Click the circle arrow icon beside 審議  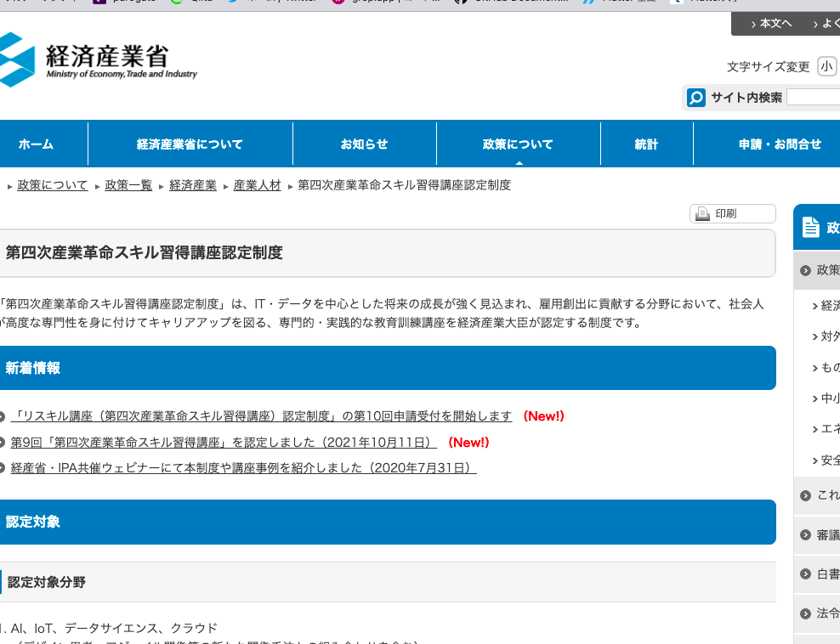click(x=805, y=534)
